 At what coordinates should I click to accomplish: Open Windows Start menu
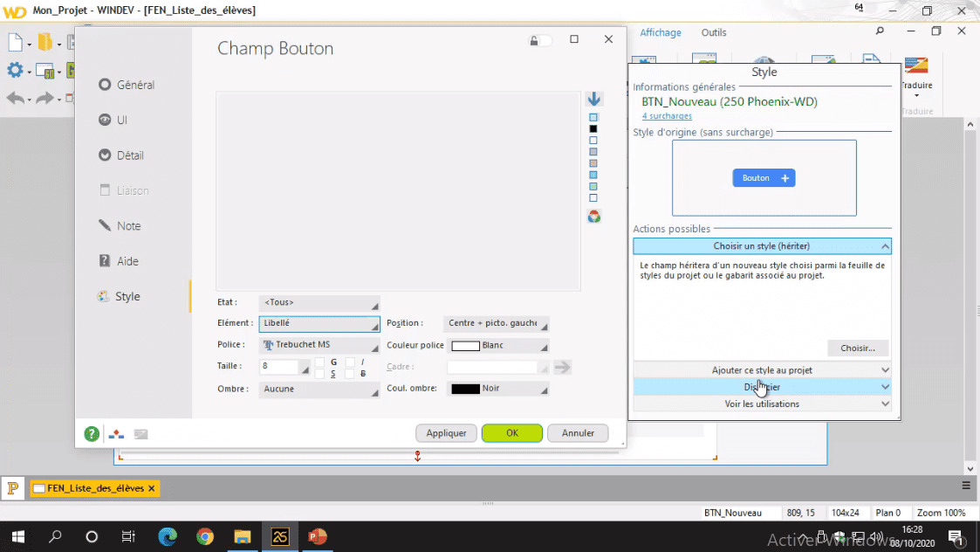tap(18, 536)
